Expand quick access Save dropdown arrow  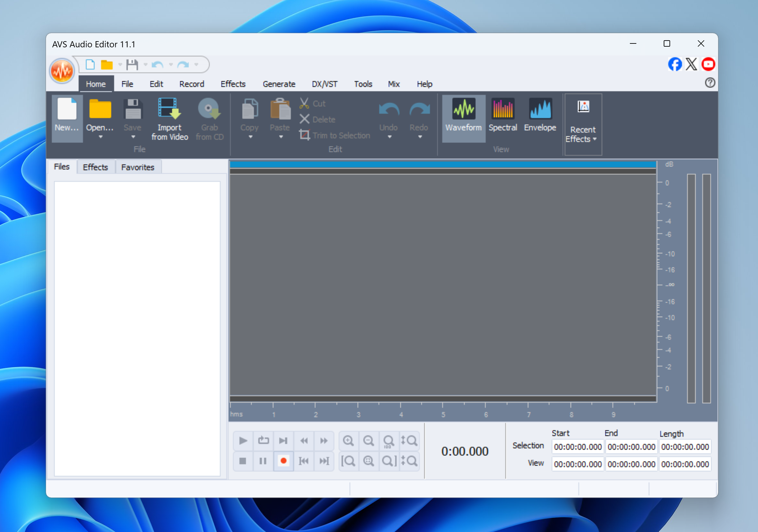point(145,64)
